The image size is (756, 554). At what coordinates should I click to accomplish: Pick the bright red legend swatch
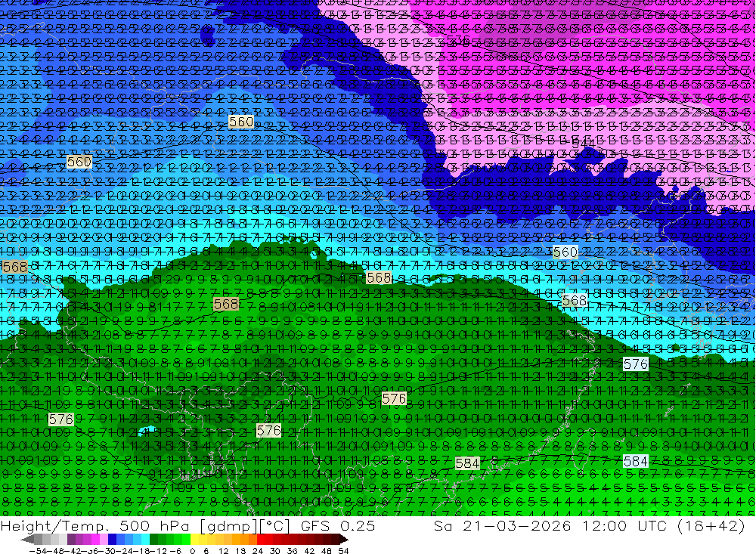[x=261, y=540]
